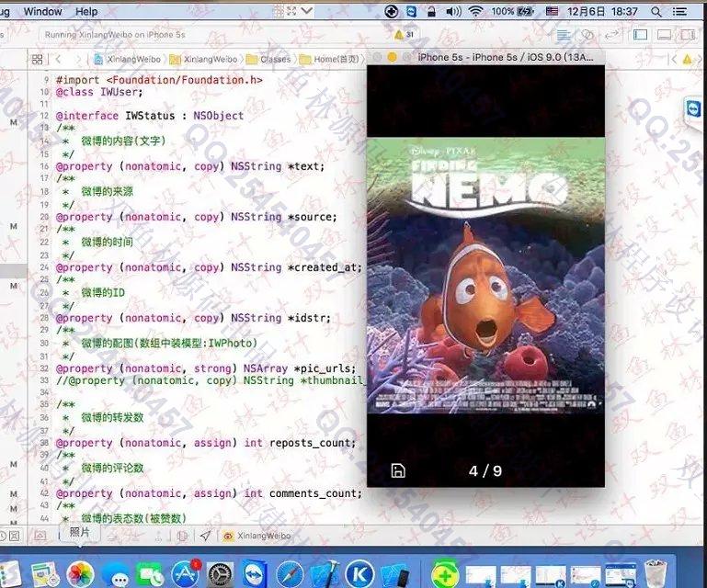Open Safari in Dock
Screen dimensions: 707x588
pyautogui.click(x=290, y=575)
